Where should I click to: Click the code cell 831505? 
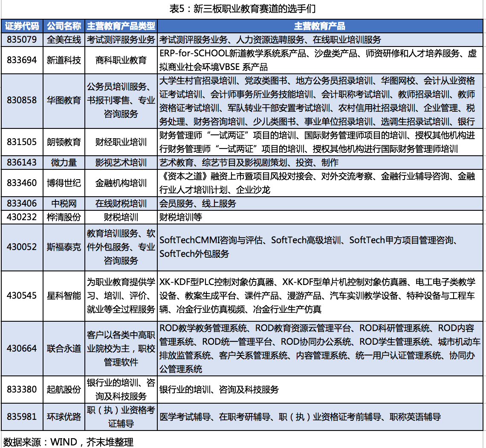22,142
